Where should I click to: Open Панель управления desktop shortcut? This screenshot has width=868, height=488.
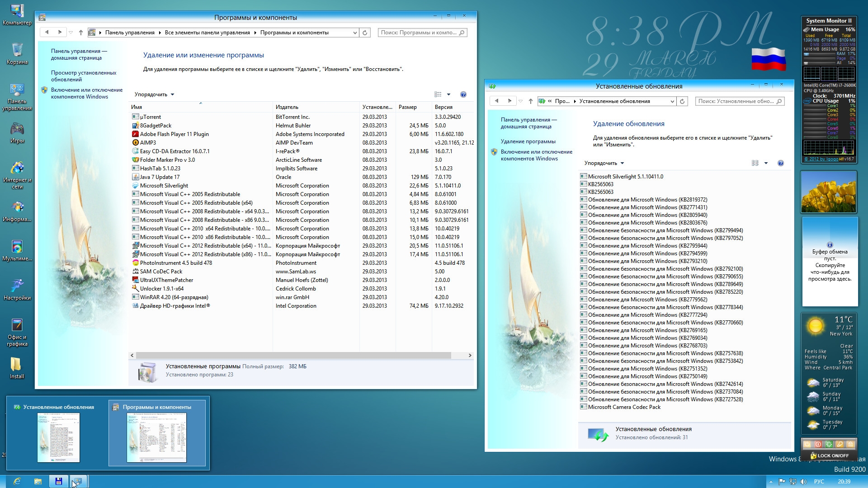17,97
